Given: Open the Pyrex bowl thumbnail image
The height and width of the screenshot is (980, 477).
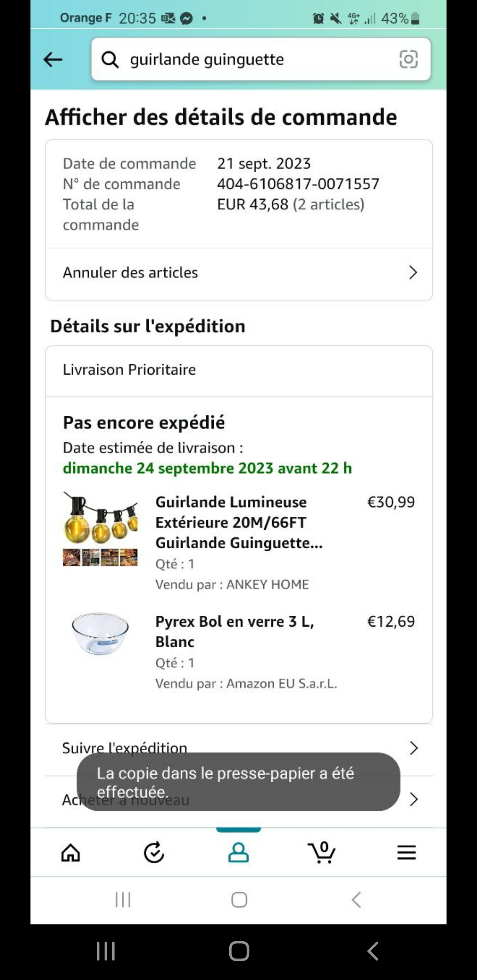Looking at the screenshot, I should (x=100, y=633).
